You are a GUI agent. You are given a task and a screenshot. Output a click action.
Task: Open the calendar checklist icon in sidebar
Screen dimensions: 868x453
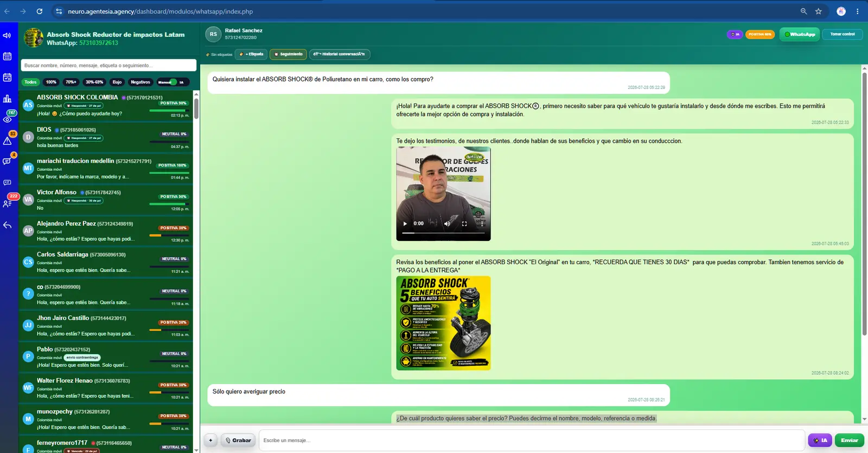tap(7, 78)
